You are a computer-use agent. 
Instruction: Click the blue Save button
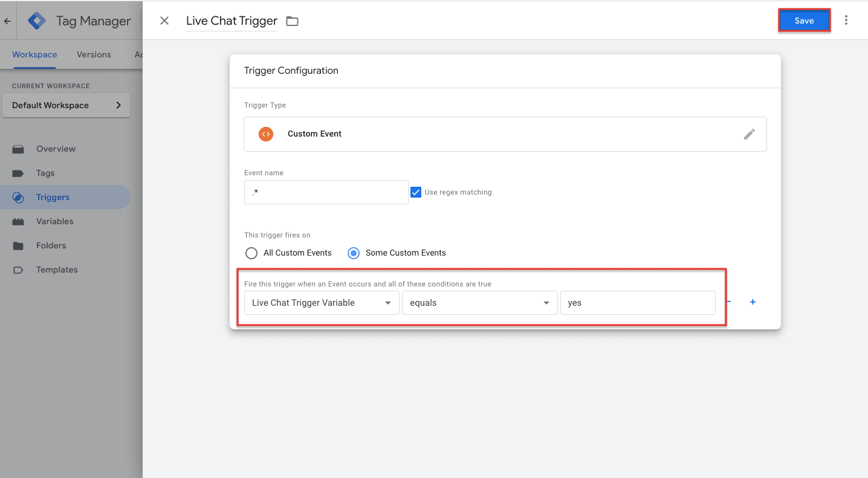click(804, 21)
